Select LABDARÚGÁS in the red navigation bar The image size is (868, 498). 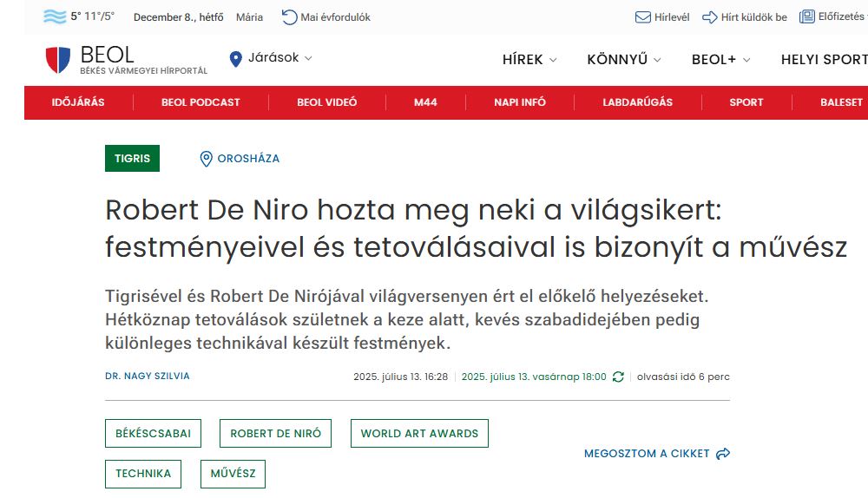coord(637,102)
